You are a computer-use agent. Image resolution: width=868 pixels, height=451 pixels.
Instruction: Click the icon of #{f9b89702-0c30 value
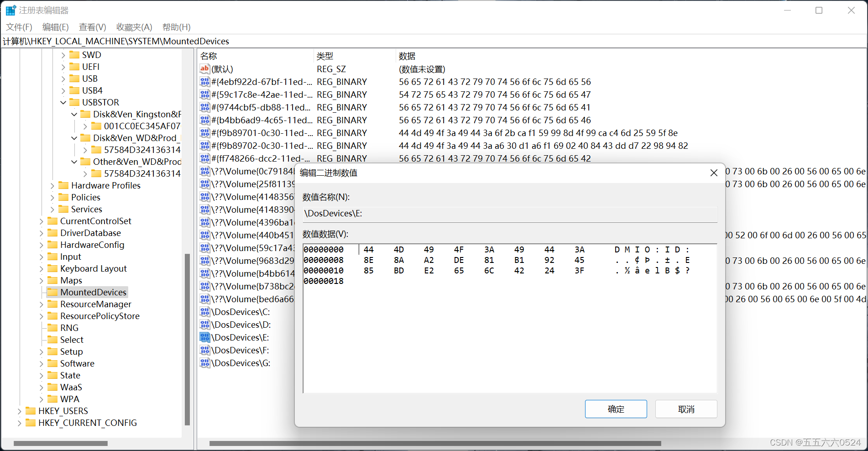(205, 146)
